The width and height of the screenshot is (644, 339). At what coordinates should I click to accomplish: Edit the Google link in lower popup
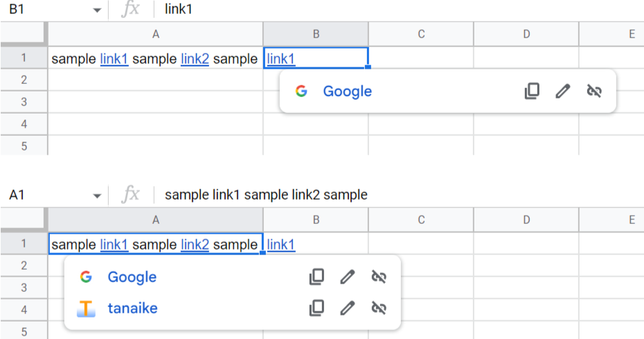click(x=348, y=277)
